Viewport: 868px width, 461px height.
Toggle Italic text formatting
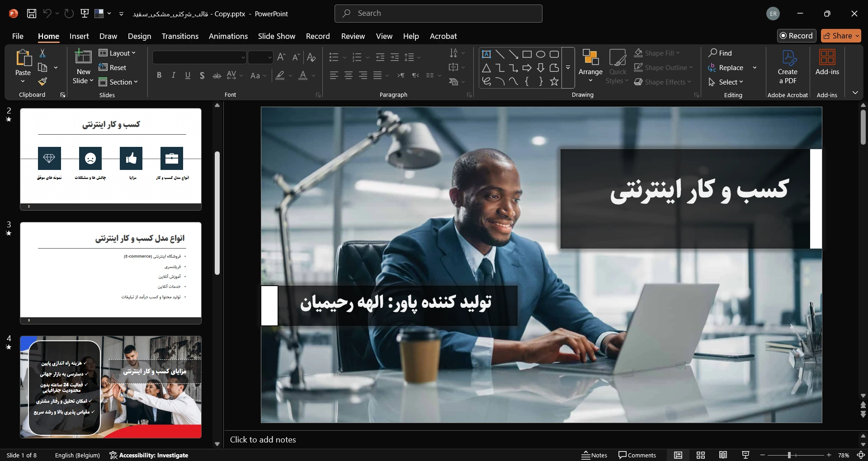pos(174,75)
